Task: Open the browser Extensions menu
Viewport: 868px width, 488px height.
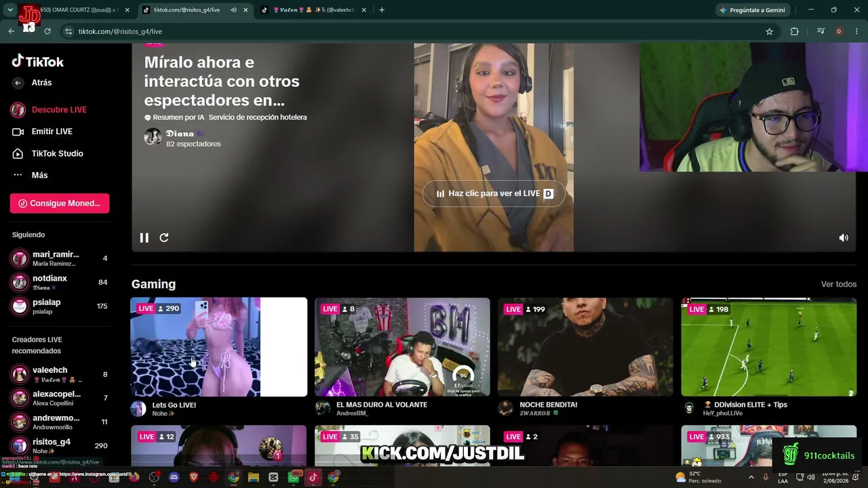Action: 794,31
